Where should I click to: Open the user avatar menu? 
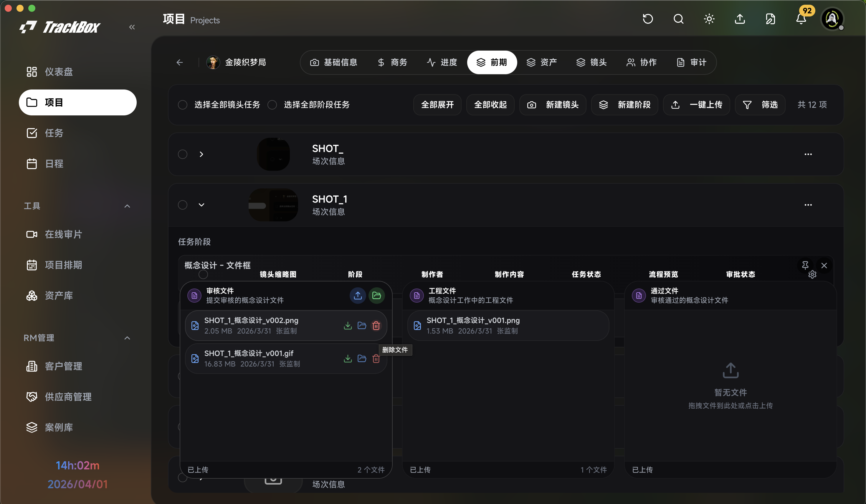pyautogui.click(x=832, y=19)
